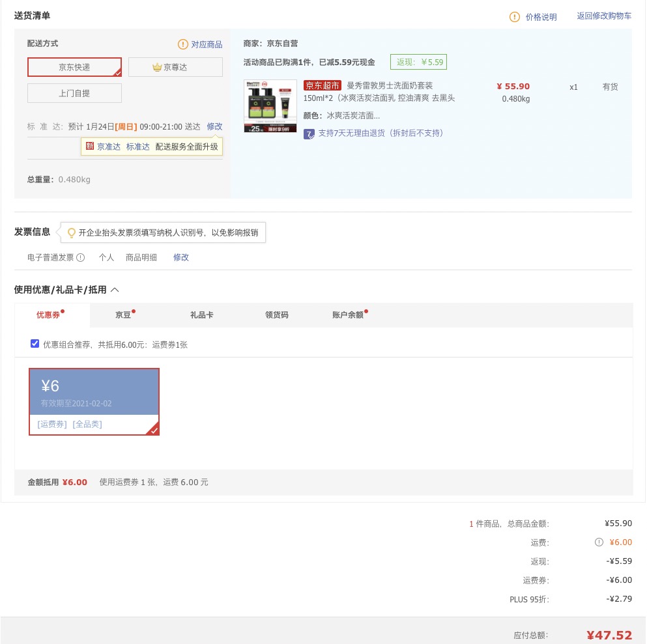Click the ¥ 55.90 item price
647x644 pixels.
(513, 86)
